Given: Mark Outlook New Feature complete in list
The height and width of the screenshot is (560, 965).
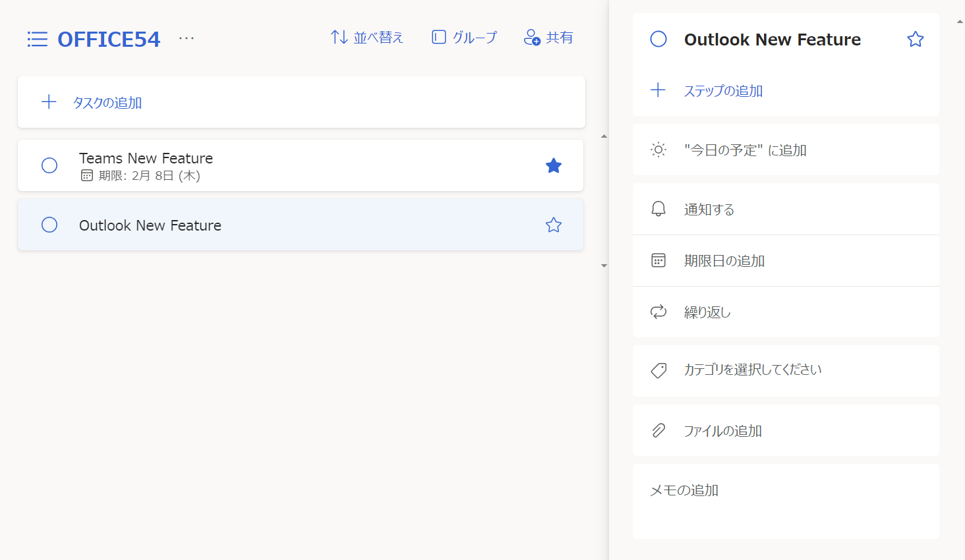Looking at the screenshot, I should (49, 225).
